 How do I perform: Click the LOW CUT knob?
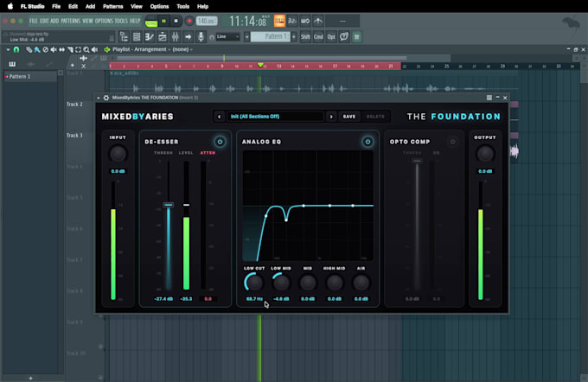coord(254,283)
